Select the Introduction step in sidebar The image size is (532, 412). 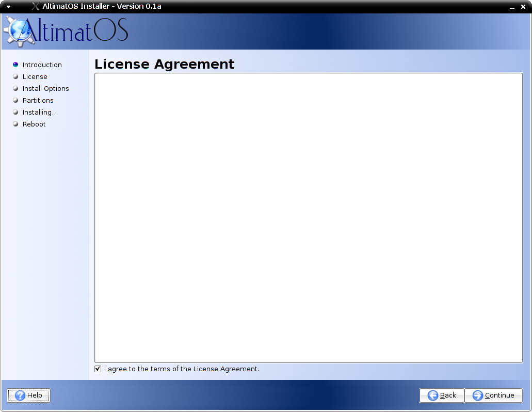pos(42,65)
